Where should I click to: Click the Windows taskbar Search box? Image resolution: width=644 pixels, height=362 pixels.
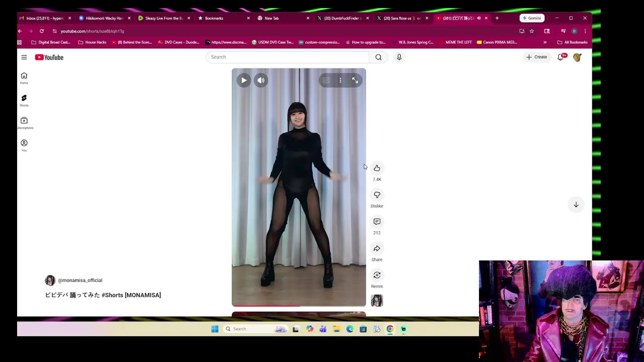[x=256, y=329]
